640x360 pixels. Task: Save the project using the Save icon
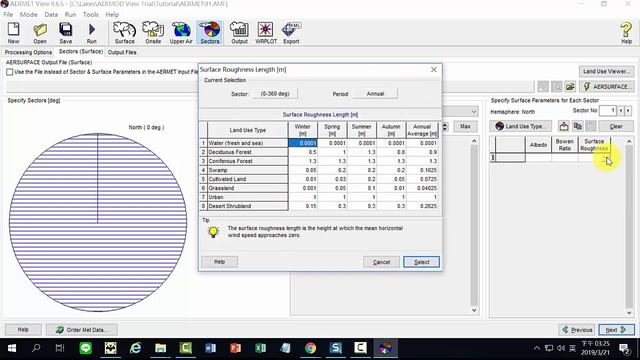(x=65, y=33)
